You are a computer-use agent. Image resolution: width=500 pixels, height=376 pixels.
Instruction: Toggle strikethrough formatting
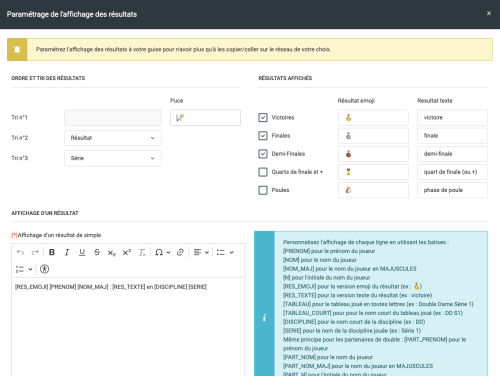pyautogui.click(x=97, y=252)
